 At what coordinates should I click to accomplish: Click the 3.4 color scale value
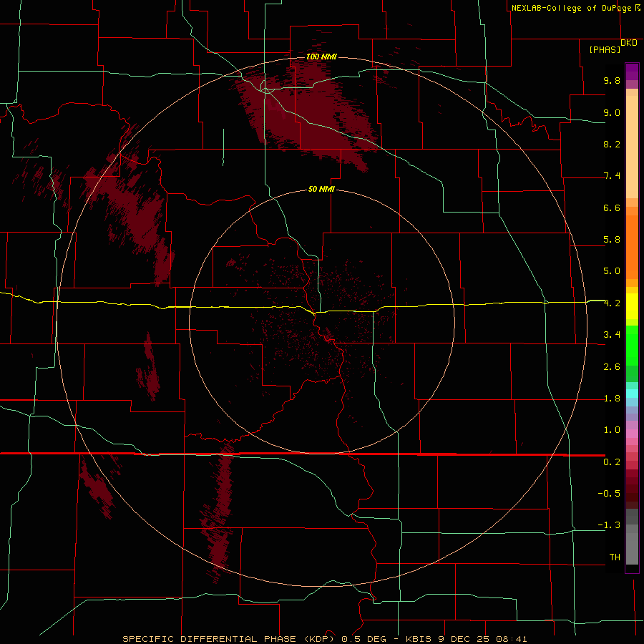612,335
